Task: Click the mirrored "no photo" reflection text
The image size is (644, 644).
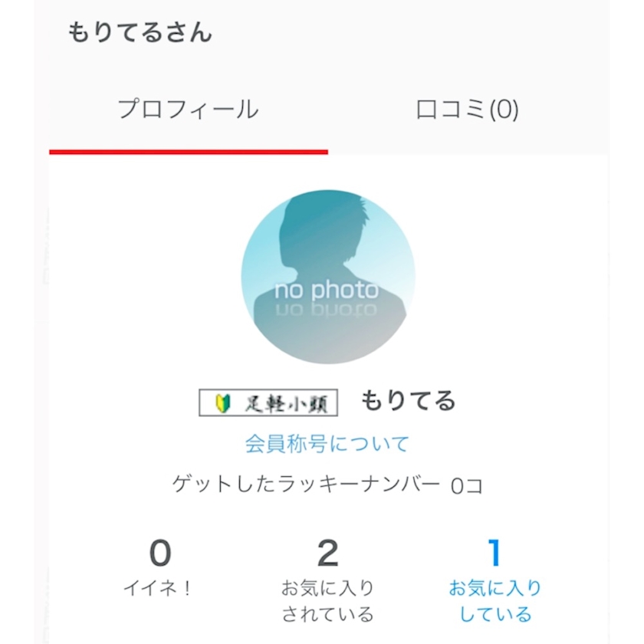Action: click(327, 309)
